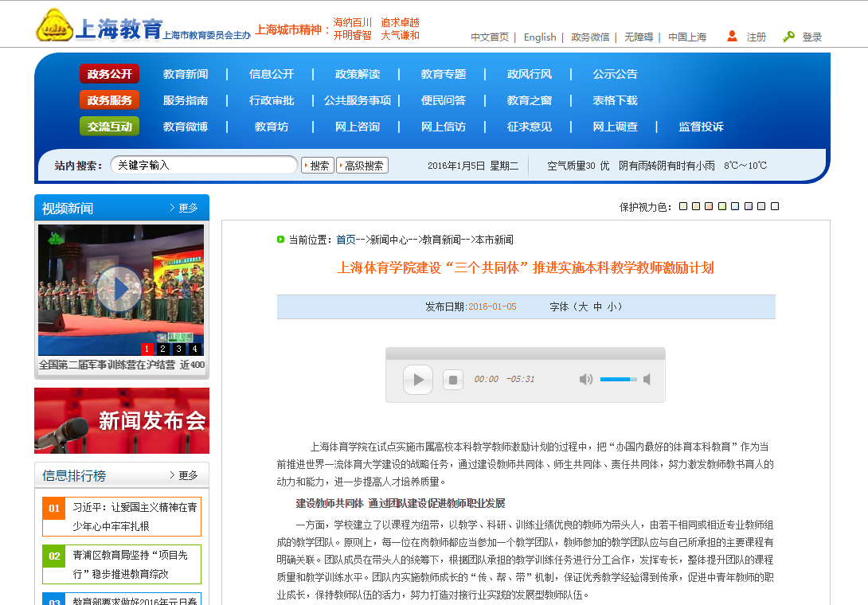Switch the site to English
The width and height of the screenshot is (868, 605).
[x=540, y=37]
